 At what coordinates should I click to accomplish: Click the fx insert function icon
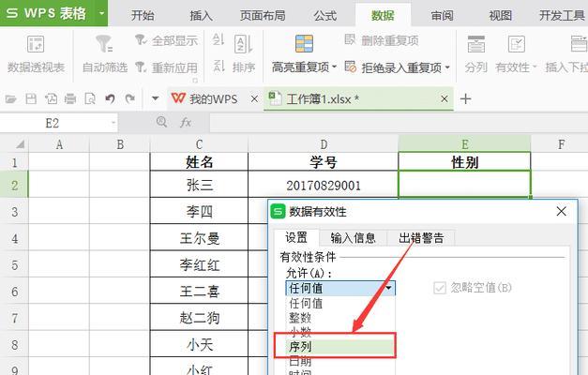point(186,122)
